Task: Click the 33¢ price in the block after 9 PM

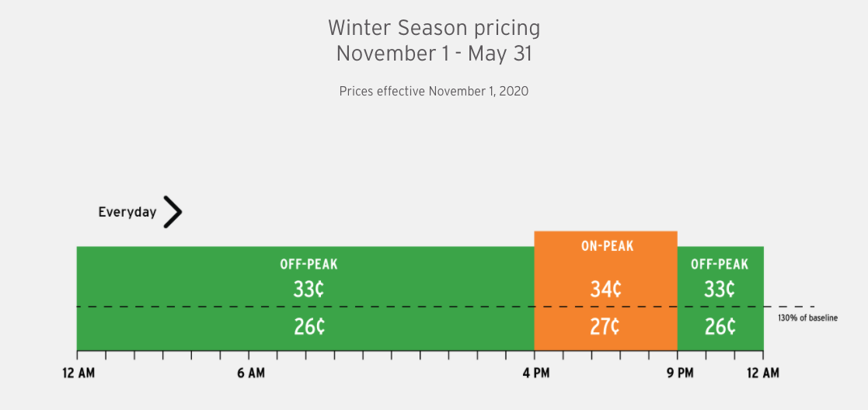Action: pyautogui.click(x=720, y=289)
